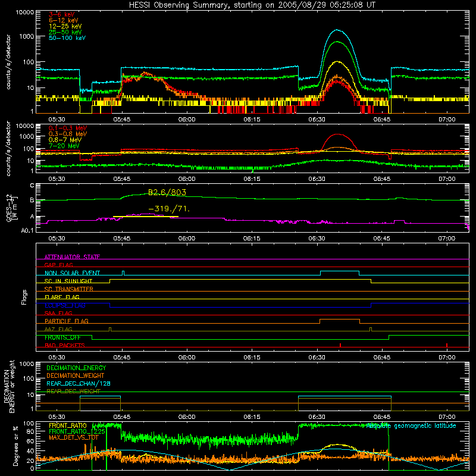This screenshot has height=476, width=476.
Task: Click the DECIMATION_ENERGY legend label
Action: point(76,368)
